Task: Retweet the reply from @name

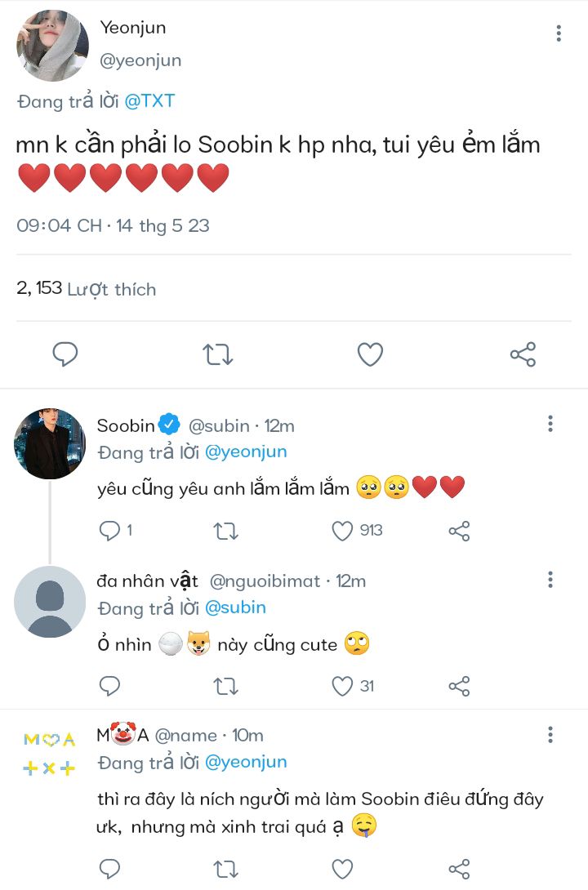Action: (x=225, y=868)
